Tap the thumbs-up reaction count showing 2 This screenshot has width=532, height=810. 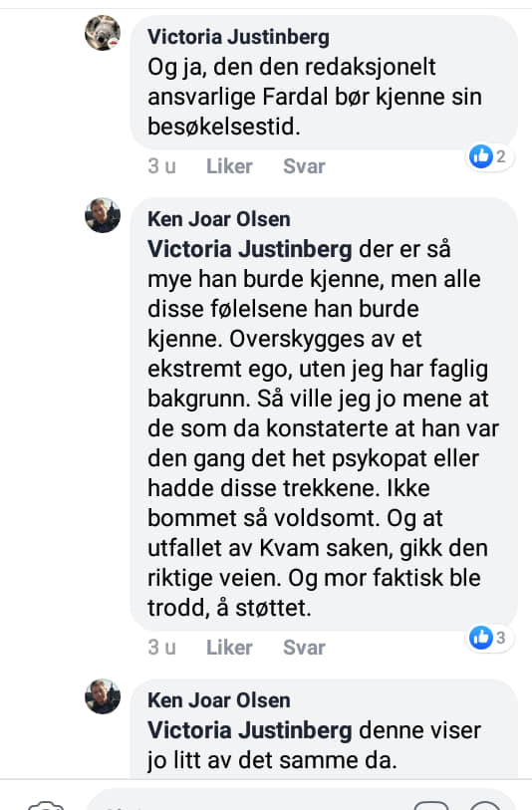[x=489, y=156]
